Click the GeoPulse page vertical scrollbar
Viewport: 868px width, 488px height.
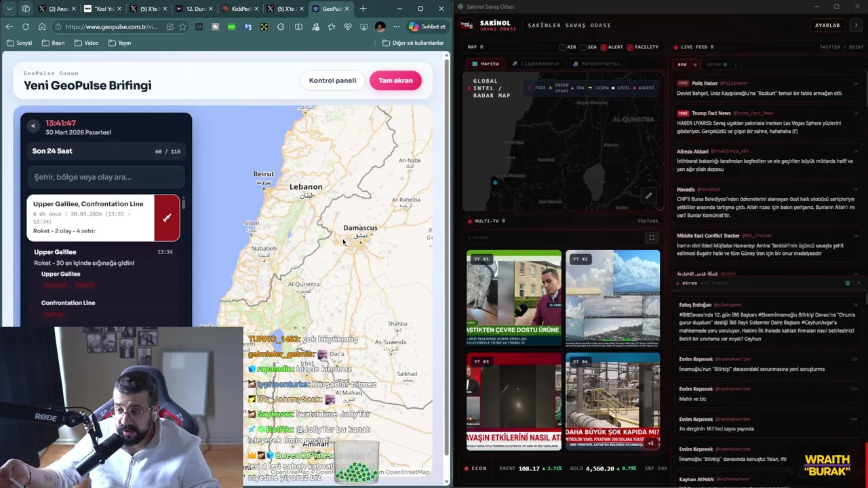pos(447,258)
